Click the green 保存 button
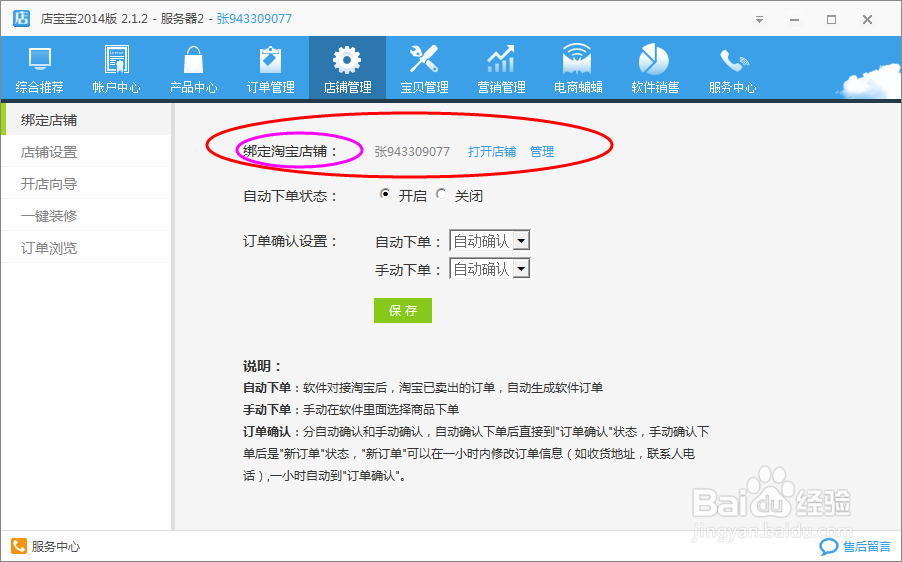The image size is (902, 562). pyautogui.click(x=403, y=311)
